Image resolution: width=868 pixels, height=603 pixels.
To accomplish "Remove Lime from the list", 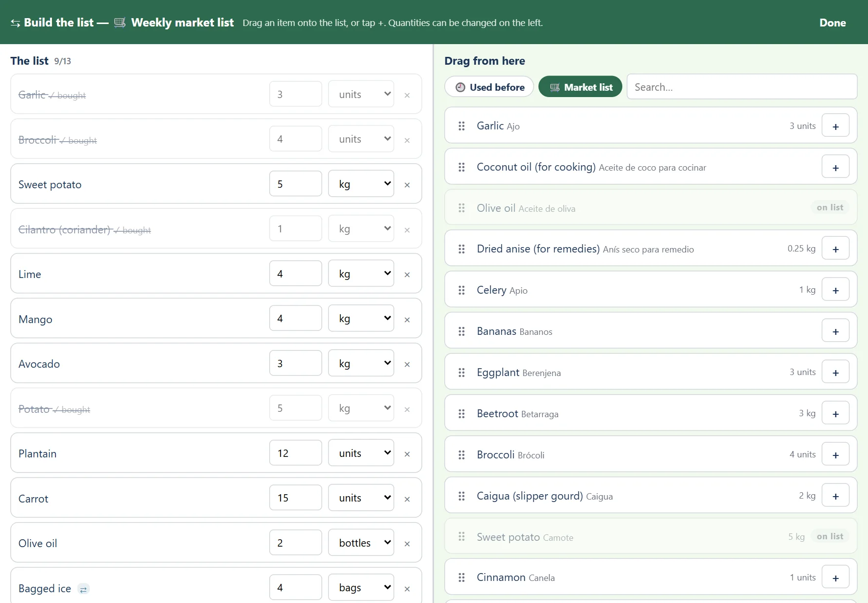I will 407,275.
